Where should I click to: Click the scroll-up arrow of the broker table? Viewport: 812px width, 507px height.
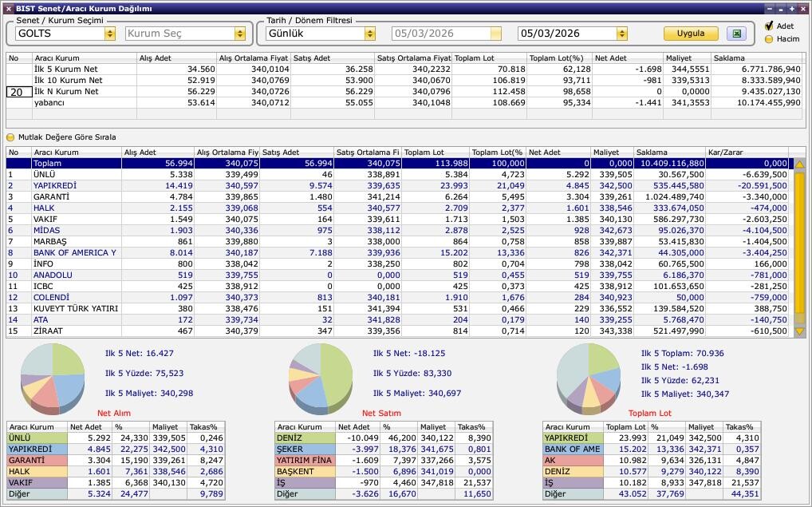(x=799, y=164)
